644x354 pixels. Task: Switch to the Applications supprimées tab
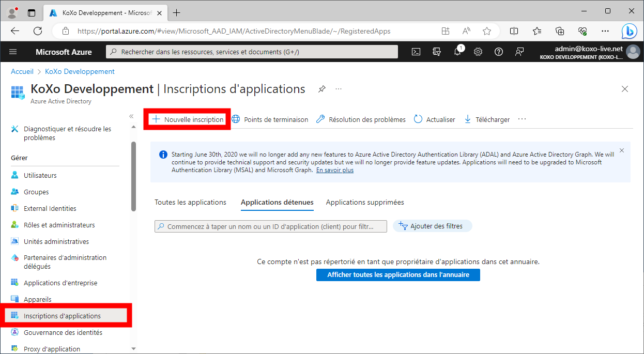[x=365, y=202]
